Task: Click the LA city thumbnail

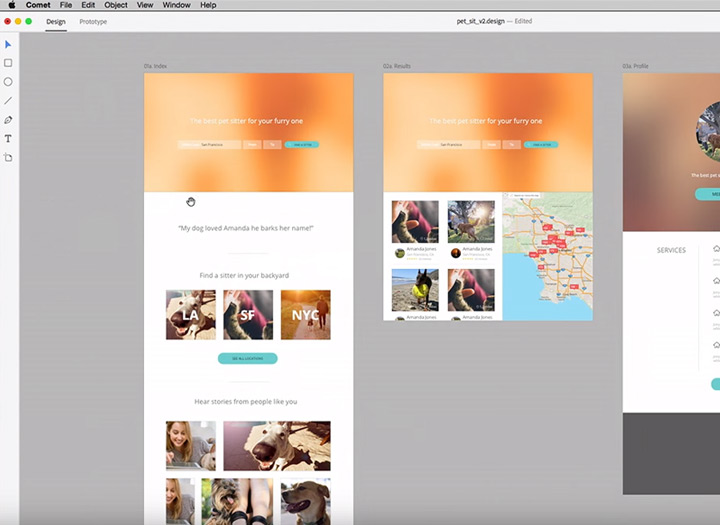Action: [191, 315]
